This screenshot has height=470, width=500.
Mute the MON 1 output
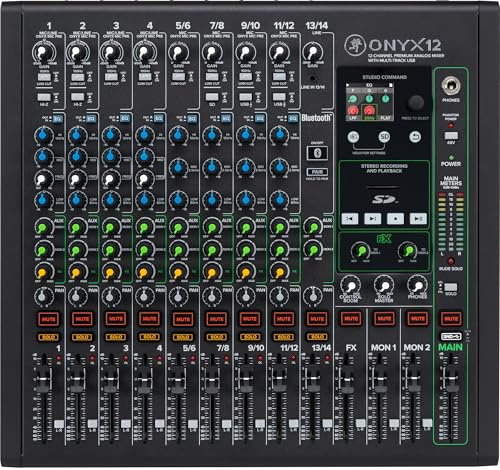[384, 319]
